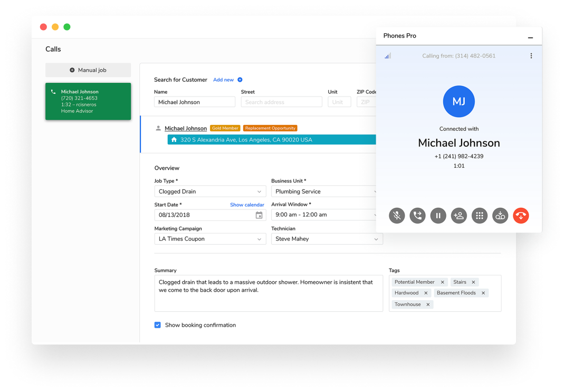Image resolution: width=564 pixels, height=392 pixels.
Task: Click the phone icon on the call card
Action: coord(53,92)
